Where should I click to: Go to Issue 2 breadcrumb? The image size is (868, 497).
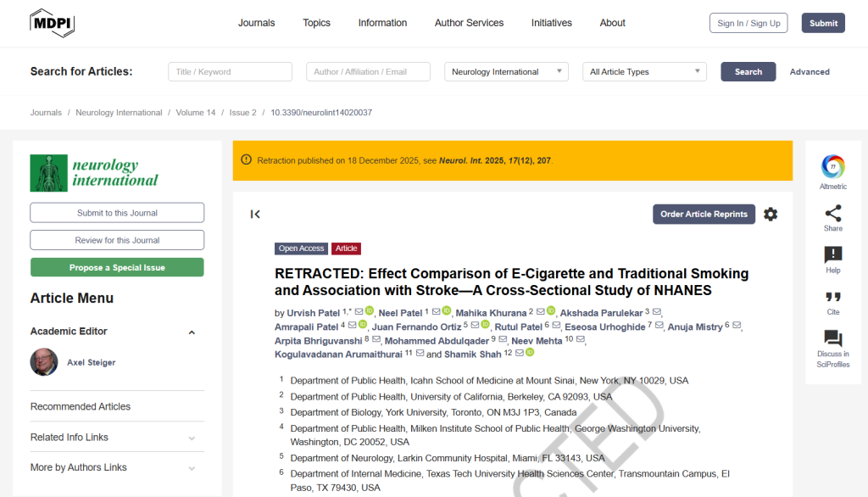tap(243, 113)
